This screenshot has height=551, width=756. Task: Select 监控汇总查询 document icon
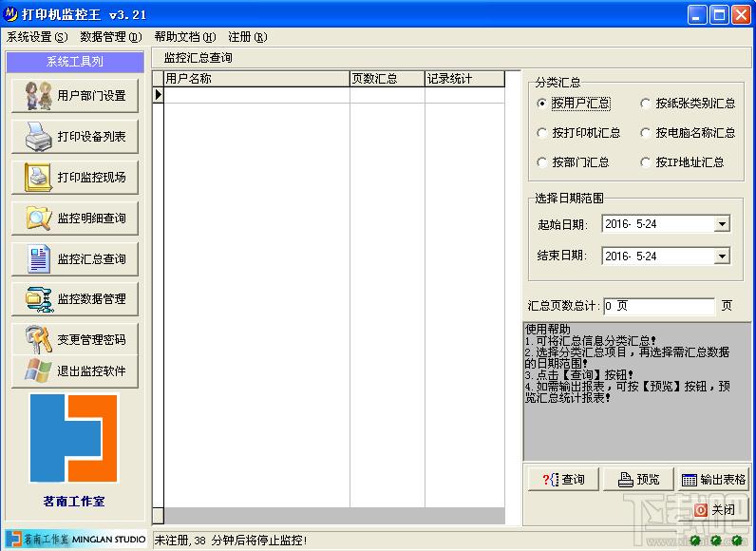point(39,258)
